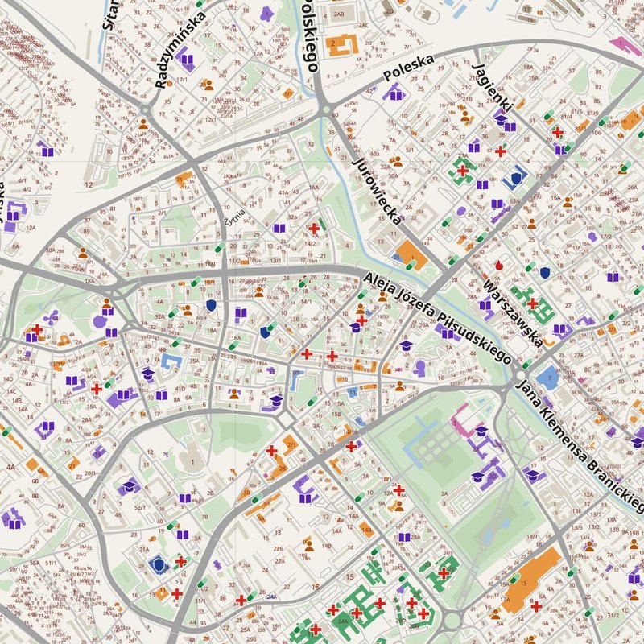Click the Jana Klemensa Branickiego label
Screen dimensions: 644x644
[x=580, y=447]
